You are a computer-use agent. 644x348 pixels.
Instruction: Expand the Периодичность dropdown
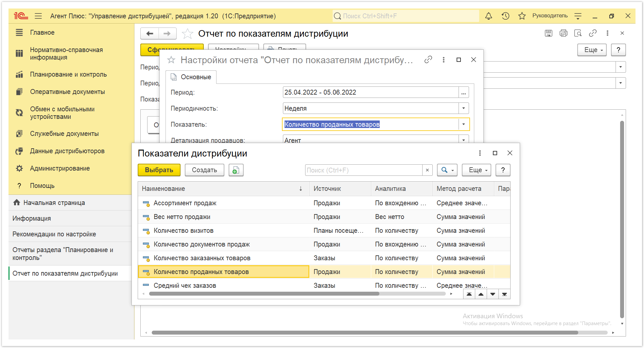pyautogui.click(x=463, y=108)
